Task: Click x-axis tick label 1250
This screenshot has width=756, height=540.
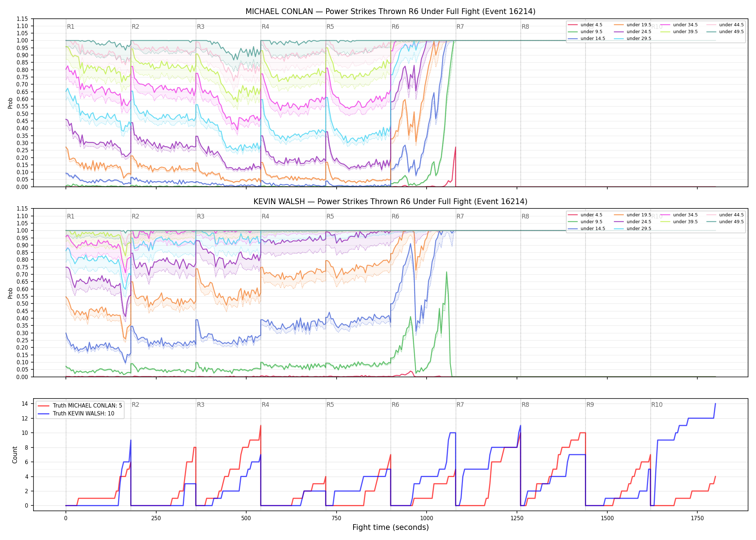Action: (x=517, y=518)
